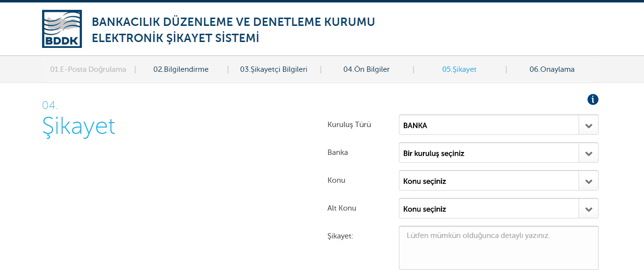Go to 01.E-Posta Doğrulama step
644x280 pixels.
point(88,69)
